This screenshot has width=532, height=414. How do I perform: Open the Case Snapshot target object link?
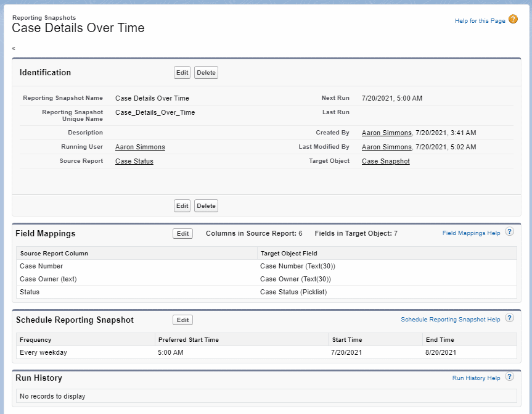[386, 161]
